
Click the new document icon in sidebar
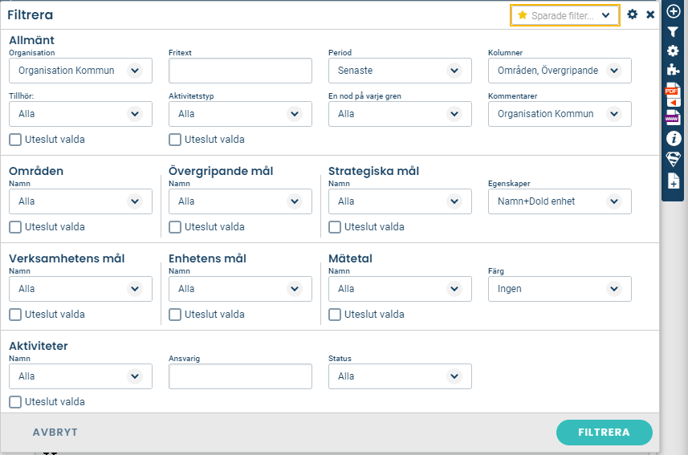(x=674, y=180)
